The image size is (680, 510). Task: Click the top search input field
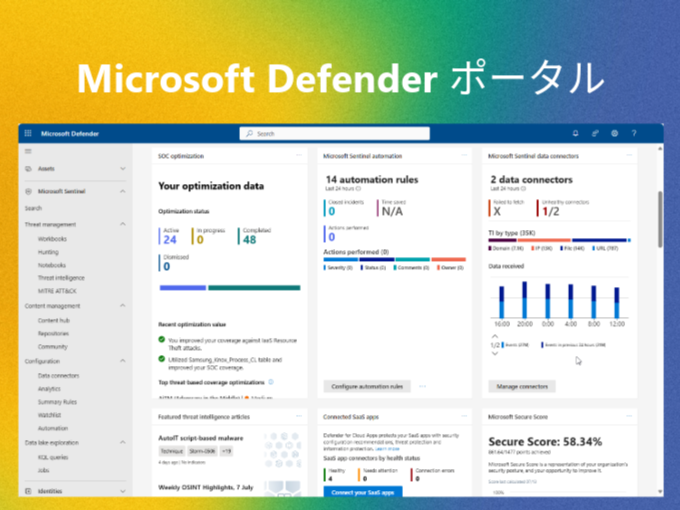click(334, 134)
